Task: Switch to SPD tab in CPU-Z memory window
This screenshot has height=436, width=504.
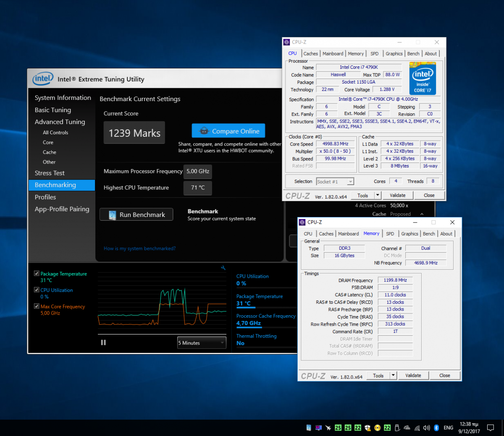Action: [x=390, y=234]
